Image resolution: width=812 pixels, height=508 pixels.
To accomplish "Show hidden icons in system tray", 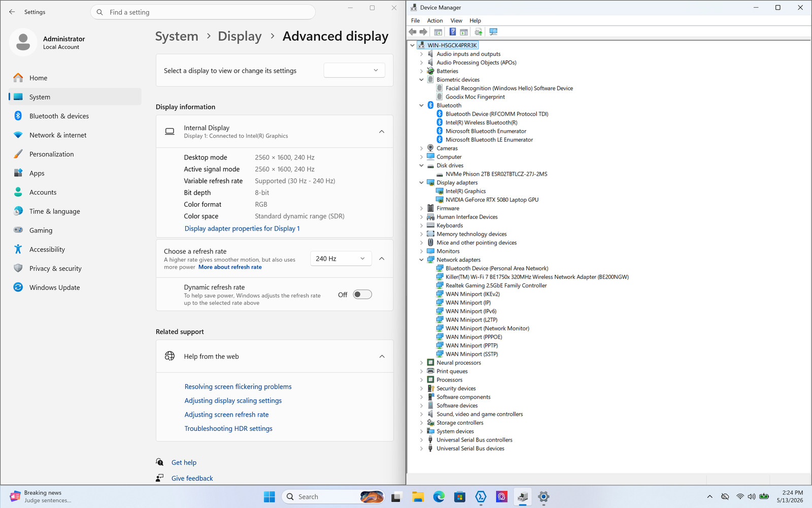I will [x=710, y=497].
